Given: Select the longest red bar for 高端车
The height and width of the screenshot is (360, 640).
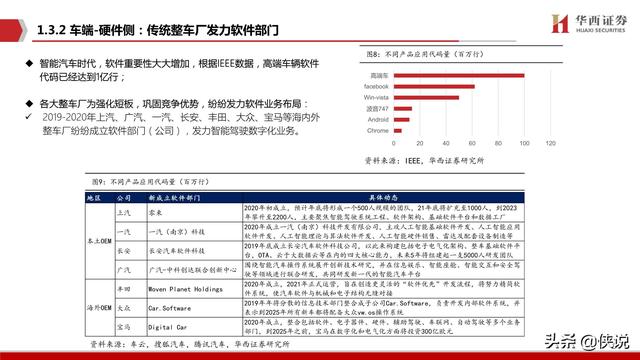Looking at the screenshot, I should tap(459, 76).
